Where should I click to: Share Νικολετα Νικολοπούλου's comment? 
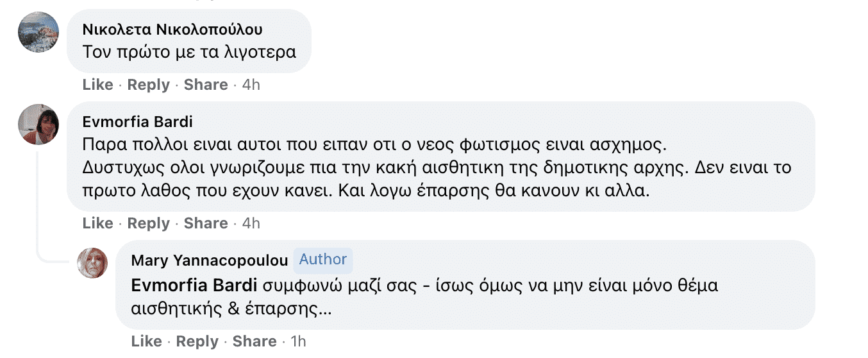coord(206,85)
